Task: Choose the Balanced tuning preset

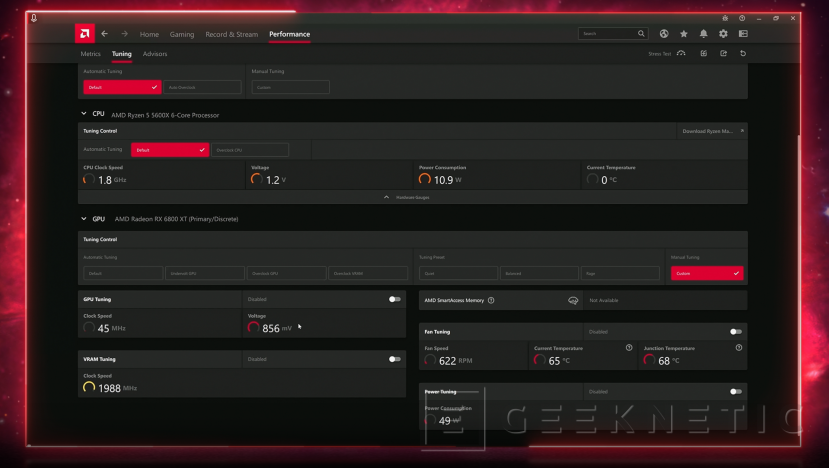Action: [x=539, y=273]
